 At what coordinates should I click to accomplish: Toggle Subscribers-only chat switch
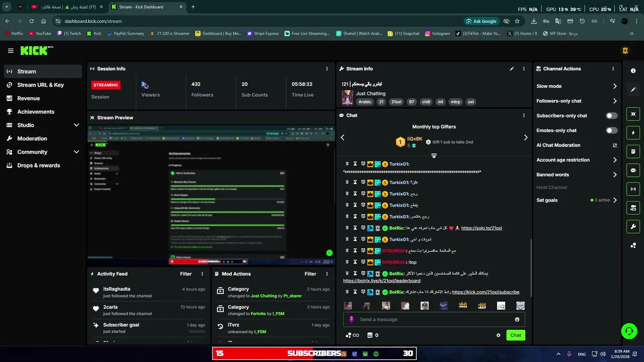click(611, 116)
